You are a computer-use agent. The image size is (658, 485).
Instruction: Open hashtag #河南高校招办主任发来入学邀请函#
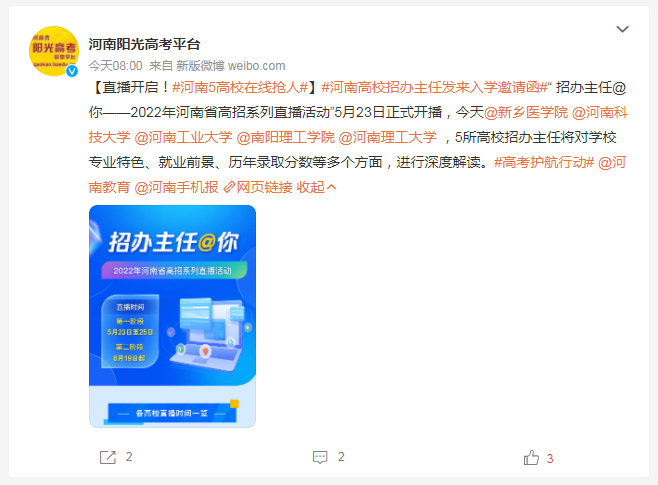click(435, 88)
